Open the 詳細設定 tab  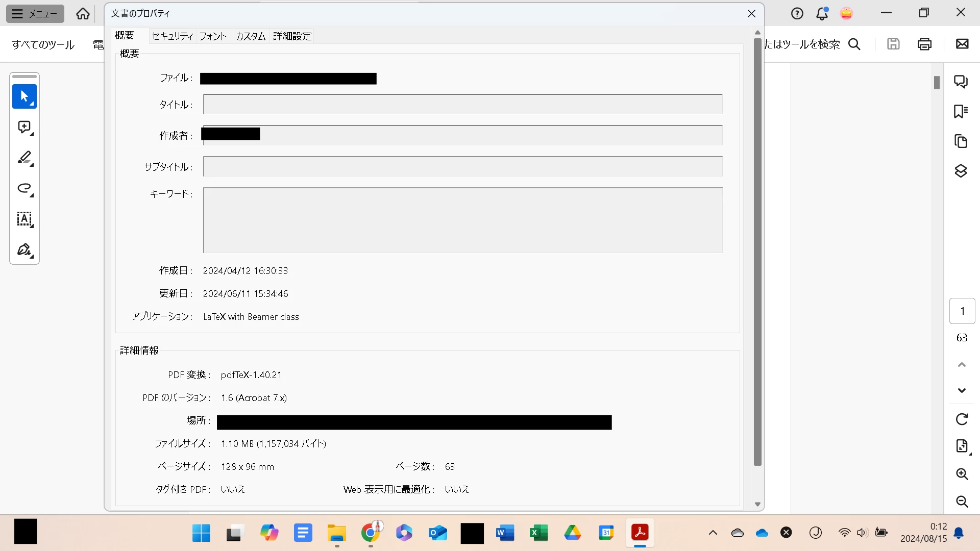click(x=292, y=36)
